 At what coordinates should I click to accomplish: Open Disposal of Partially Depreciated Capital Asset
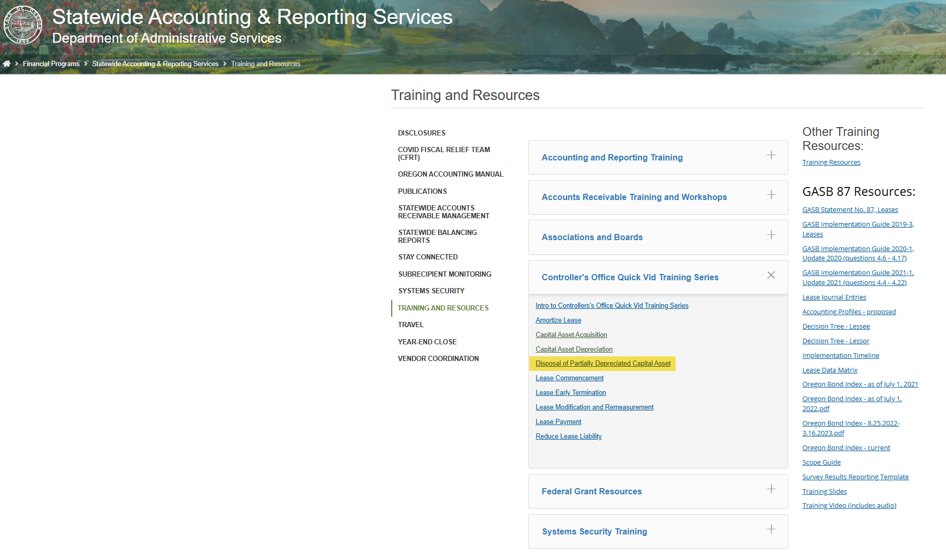point(603,364)
